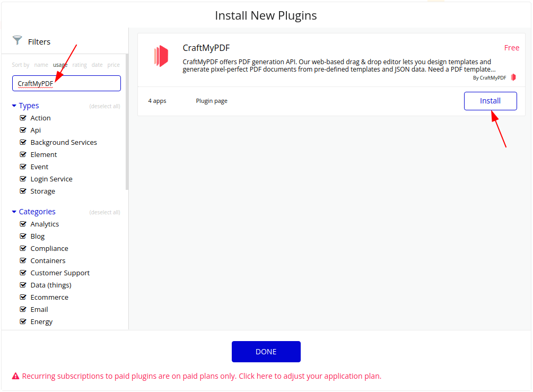Toggle the Compliance category checkbox
The width and height of the screenshot is (533, 392).
(23, 249)
